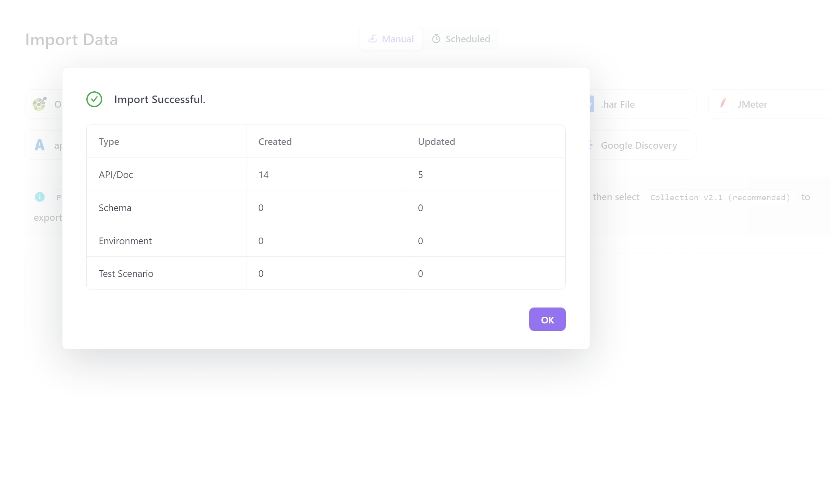The height and width of the screenshot is (504, 831).
Task: Select the .har File import option
Action: point(642,104)
